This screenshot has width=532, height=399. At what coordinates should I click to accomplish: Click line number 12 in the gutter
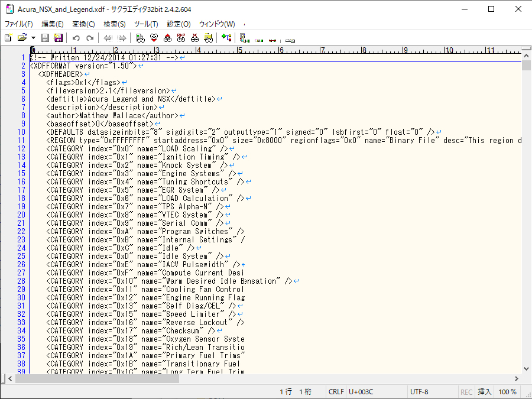tap(21, 148)
